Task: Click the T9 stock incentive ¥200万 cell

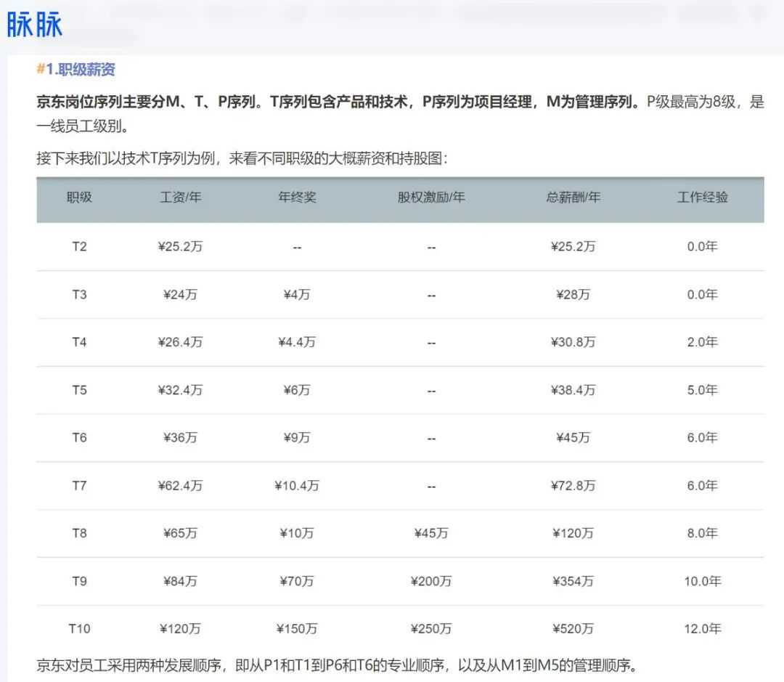Action: point(432,581)
